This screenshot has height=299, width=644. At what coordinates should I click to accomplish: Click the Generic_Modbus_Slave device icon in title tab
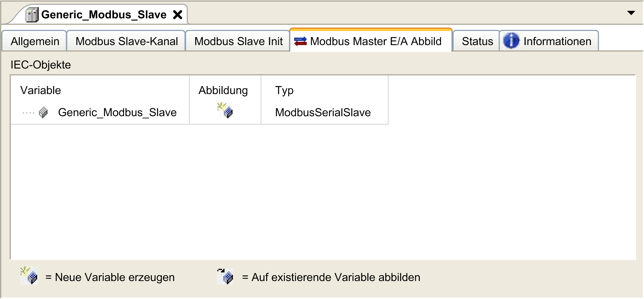(32, 15)
